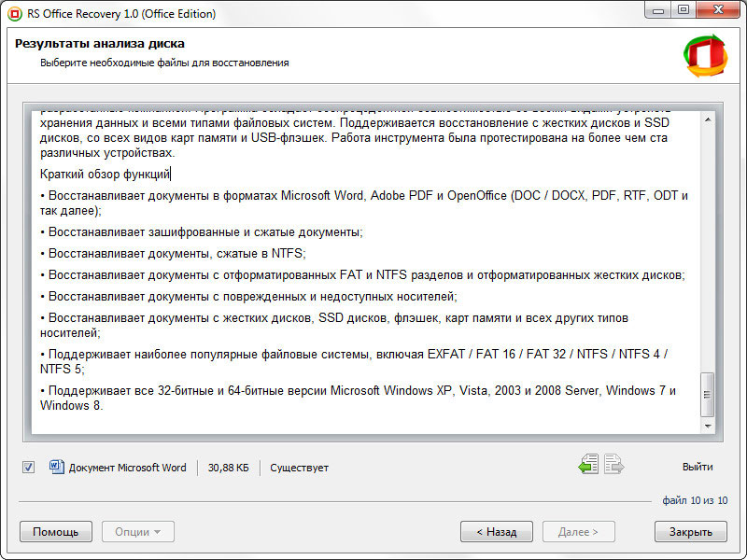Click 'Выберите необходимые файлы для восстановления' subtitle
747x560 pixels.
coord(164,63)
